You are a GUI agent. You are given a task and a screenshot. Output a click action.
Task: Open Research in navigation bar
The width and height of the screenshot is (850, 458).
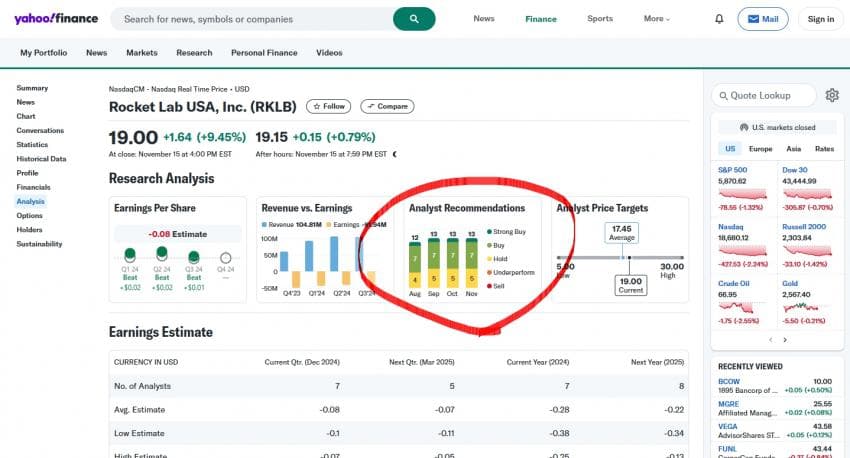coord(194,53)
